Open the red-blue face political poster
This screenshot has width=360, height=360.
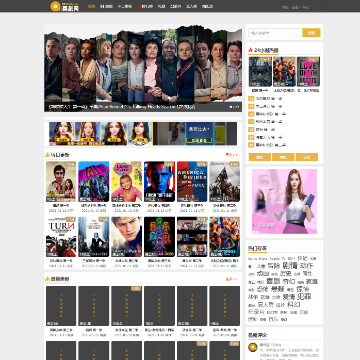coord(159,182)
